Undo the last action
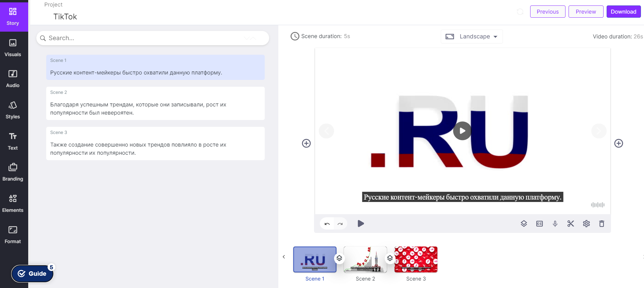This screenshot has width=644, height=288. coord(327,224)
